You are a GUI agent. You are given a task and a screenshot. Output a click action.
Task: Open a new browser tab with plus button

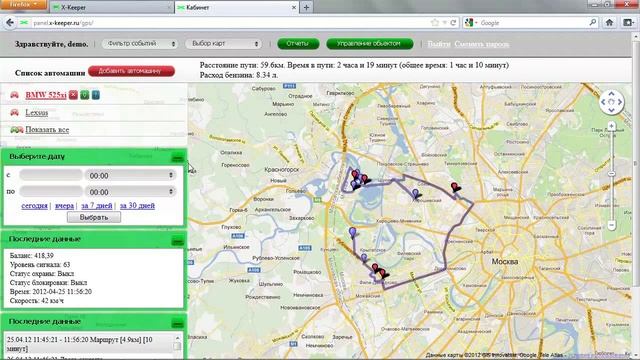(306, 7)
